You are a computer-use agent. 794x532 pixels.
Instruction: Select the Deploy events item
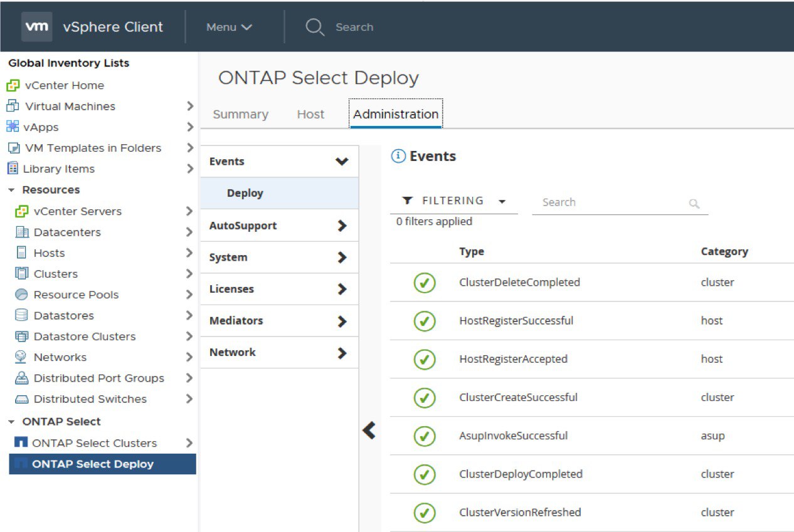coord(279,193)
